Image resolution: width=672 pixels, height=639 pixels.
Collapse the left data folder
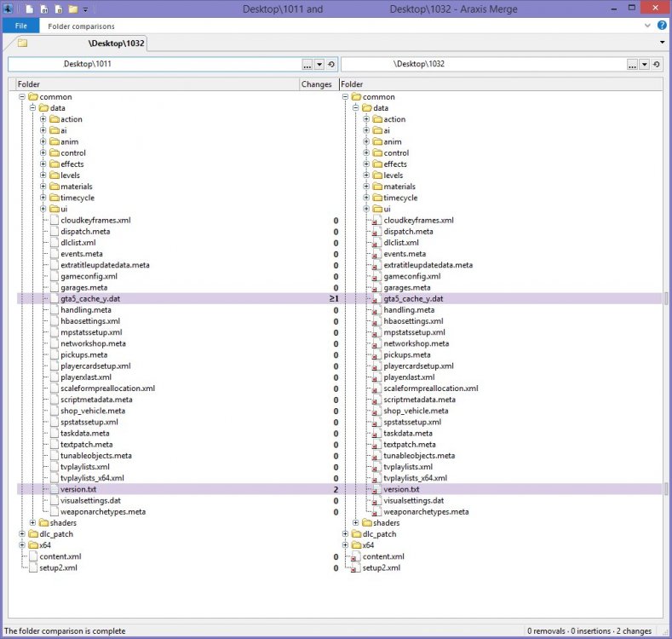(x=32, y=108)
